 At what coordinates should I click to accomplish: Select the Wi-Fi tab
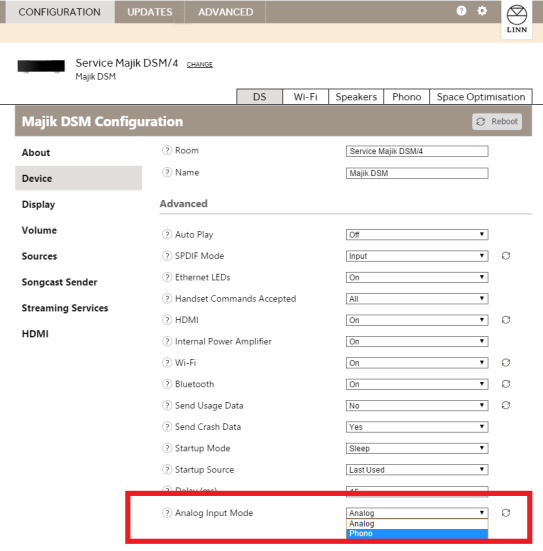pos(305,97)
